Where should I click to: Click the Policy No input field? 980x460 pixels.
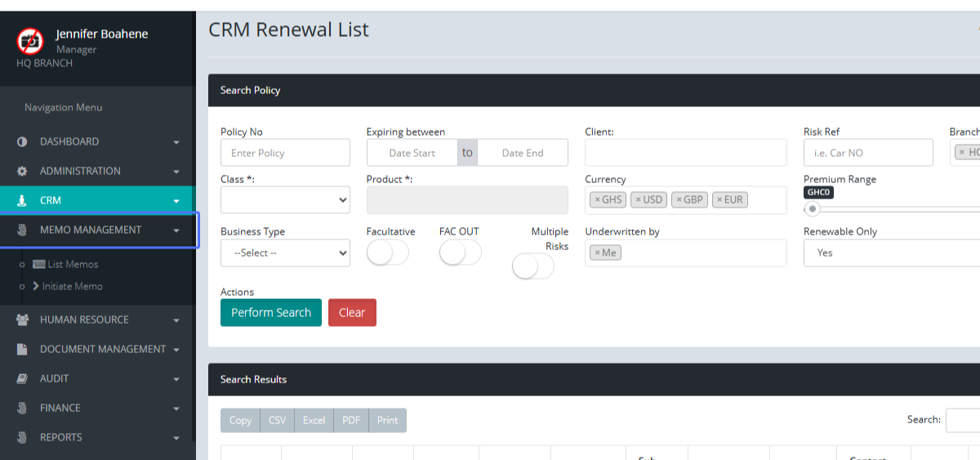(285, 153)
